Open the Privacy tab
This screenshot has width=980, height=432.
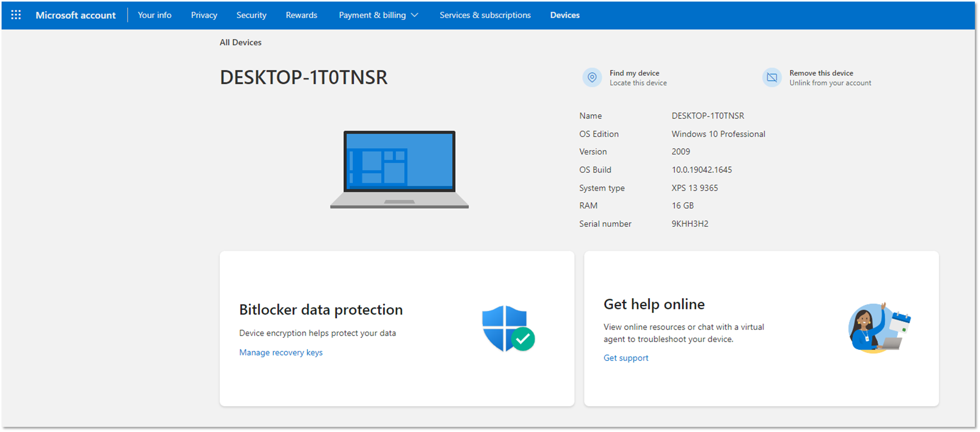[x=204, y=15]
